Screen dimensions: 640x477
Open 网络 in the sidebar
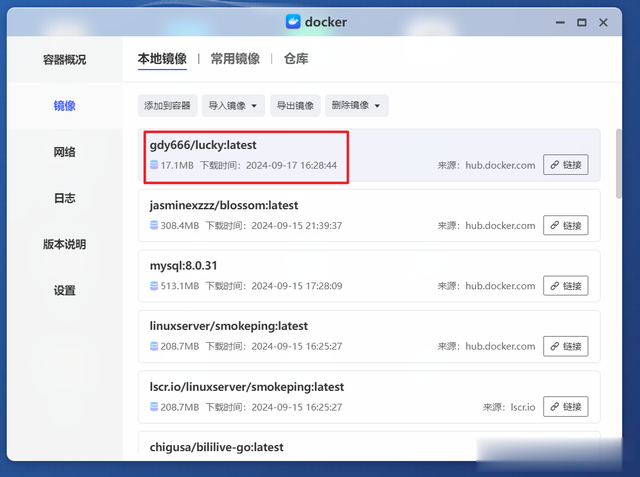click(64, 152)
